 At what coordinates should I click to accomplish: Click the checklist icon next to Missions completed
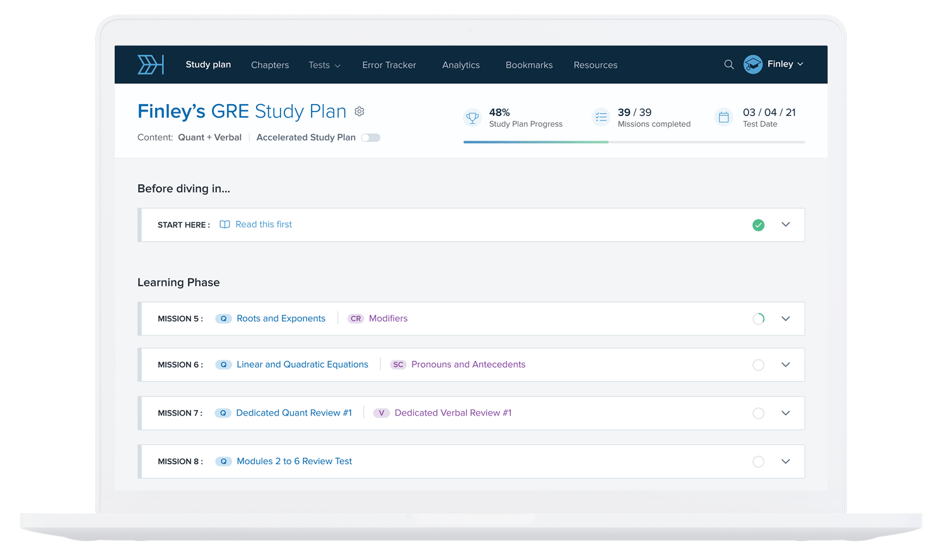tap(600, 117)
